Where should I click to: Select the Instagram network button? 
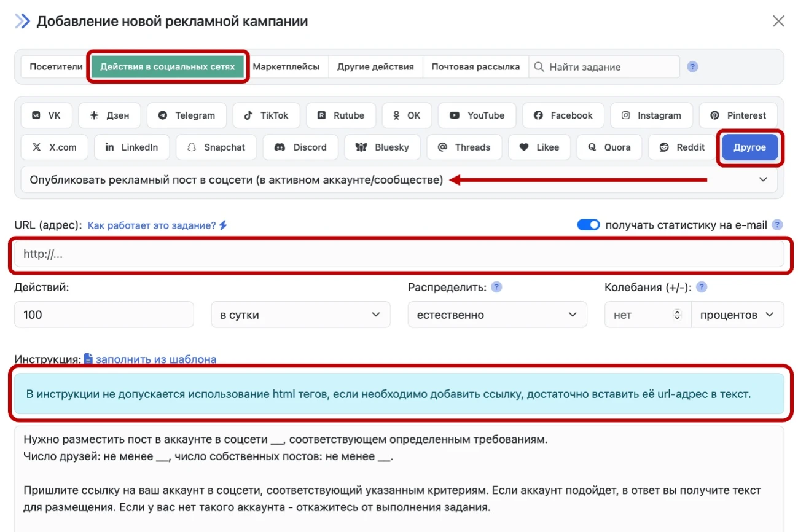[651, 115]
